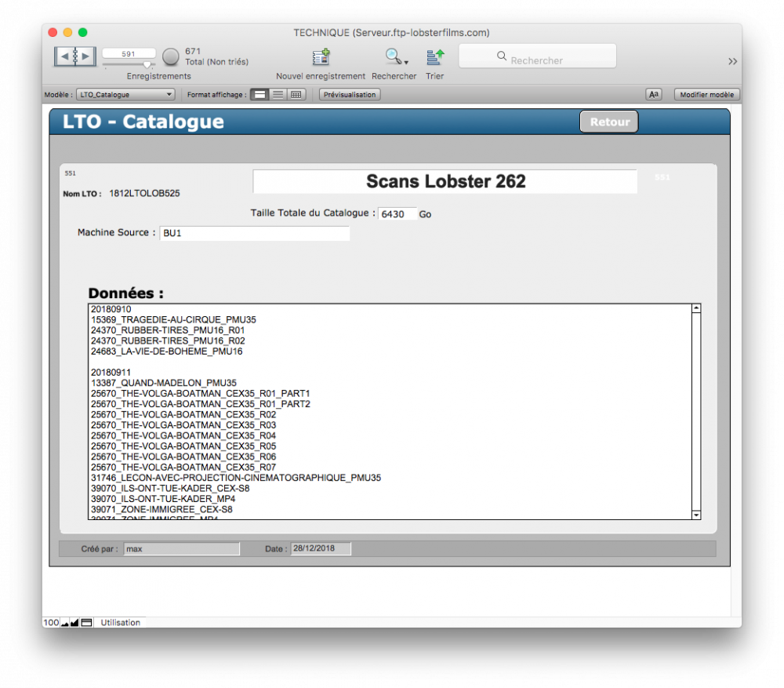The image size is (784, 688).
Task: Switch to list view display format
Action: tap(278, 95)
